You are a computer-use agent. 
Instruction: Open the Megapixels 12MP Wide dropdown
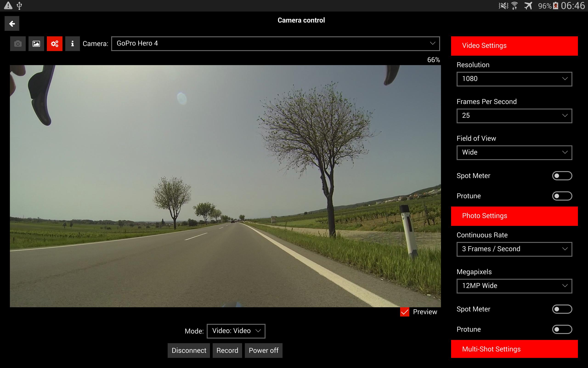514,286
